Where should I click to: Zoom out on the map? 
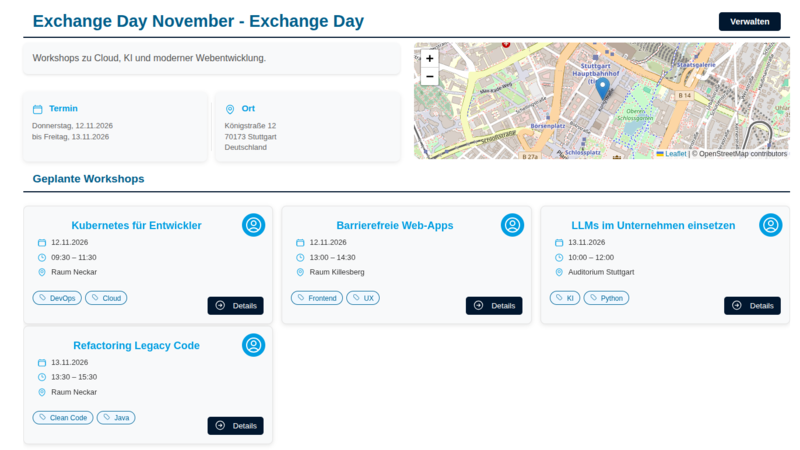[430, 77]
